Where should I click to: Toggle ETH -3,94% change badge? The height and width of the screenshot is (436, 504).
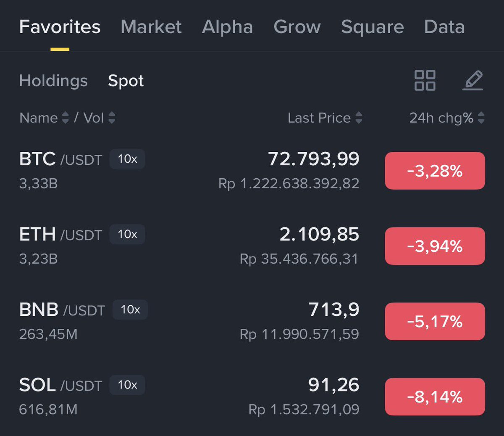point(435,246)
